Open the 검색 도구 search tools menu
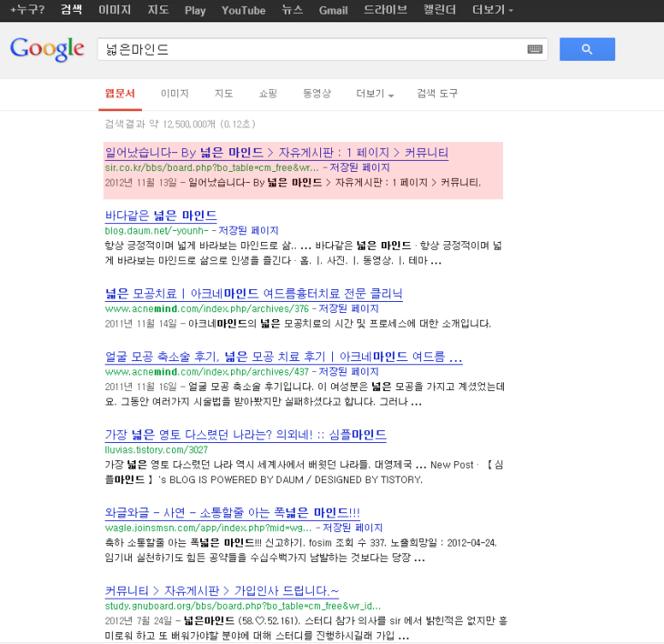Image resolution: width=664 pixels, height=644 pixels. click(437, 94)
